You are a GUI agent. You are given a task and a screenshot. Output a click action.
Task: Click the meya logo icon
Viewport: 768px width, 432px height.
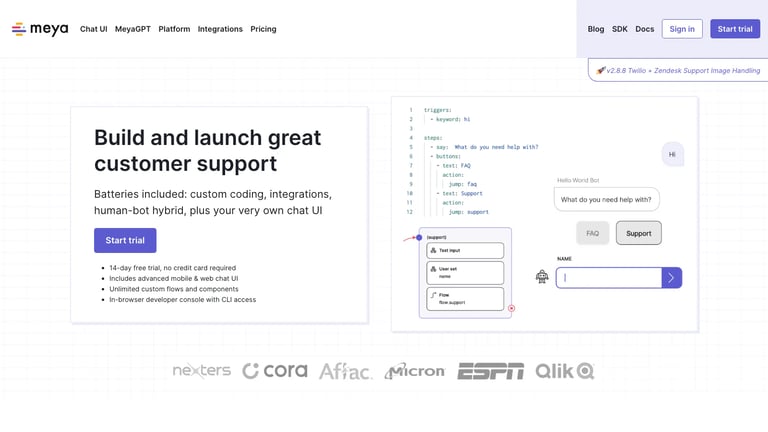(x=19, y=29)
